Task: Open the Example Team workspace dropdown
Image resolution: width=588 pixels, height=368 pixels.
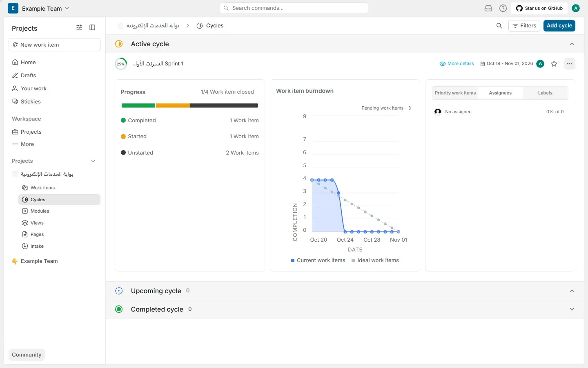Action: tap(39, 8)
